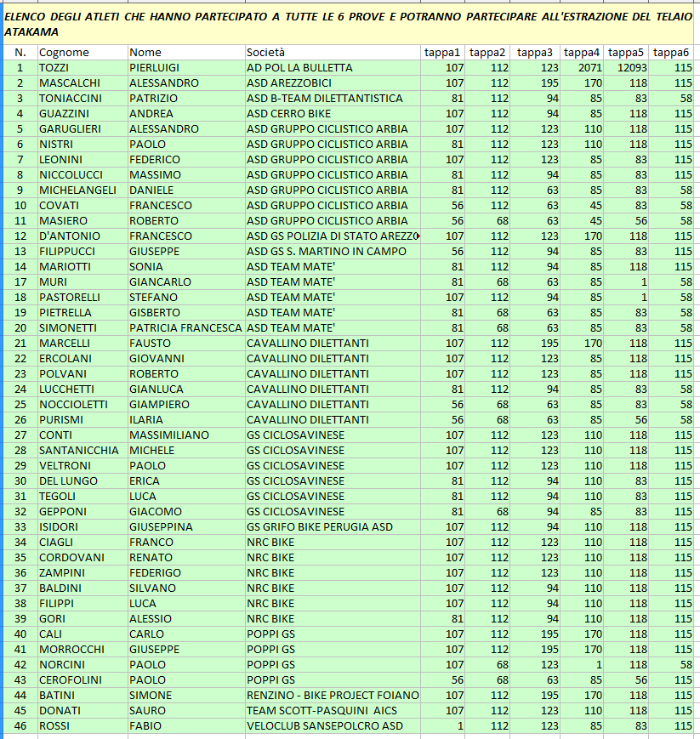Click the Nome column header
700x739 pixels.
click(x=186, y=53)
